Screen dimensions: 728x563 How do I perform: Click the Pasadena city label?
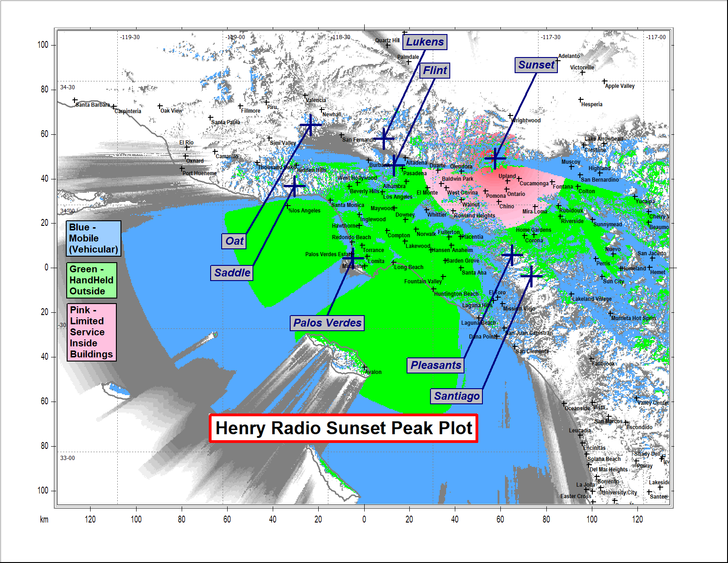[415, 173]
